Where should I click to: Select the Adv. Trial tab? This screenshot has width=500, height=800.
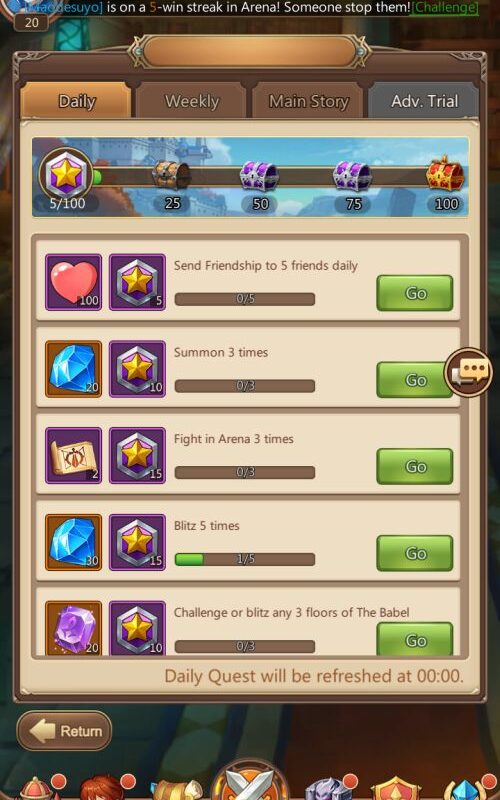(423, 101)
